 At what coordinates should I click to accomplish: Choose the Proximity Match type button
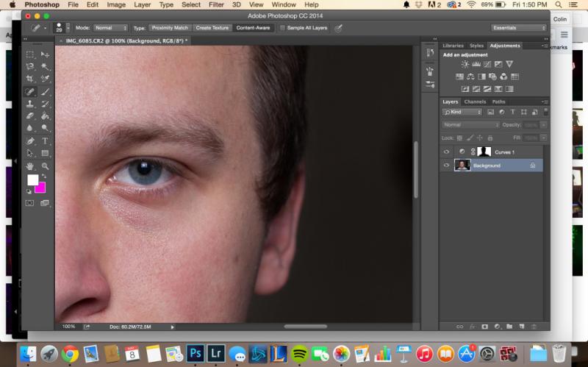170,28
